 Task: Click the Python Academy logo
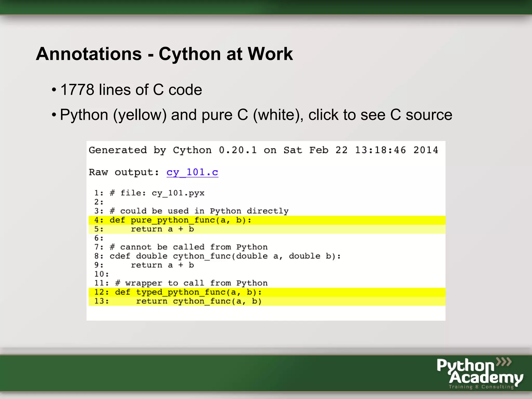point(480,373)
